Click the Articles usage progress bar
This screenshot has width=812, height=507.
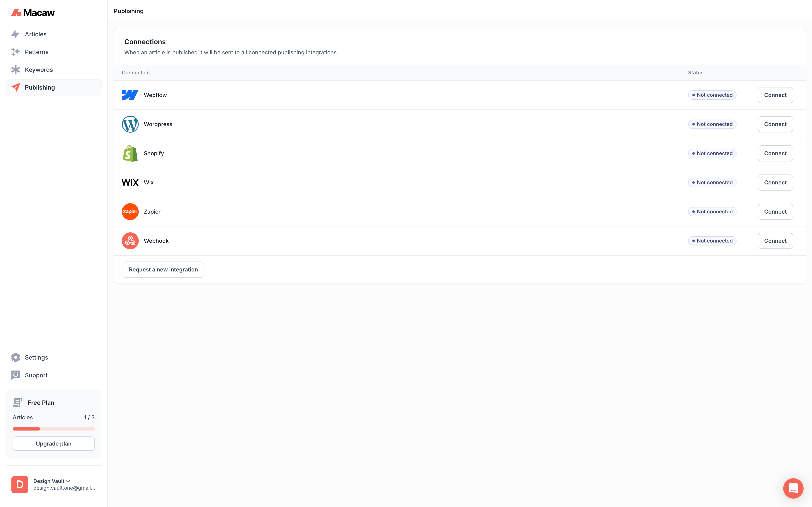pyautogui.click(x=54, y=429)
